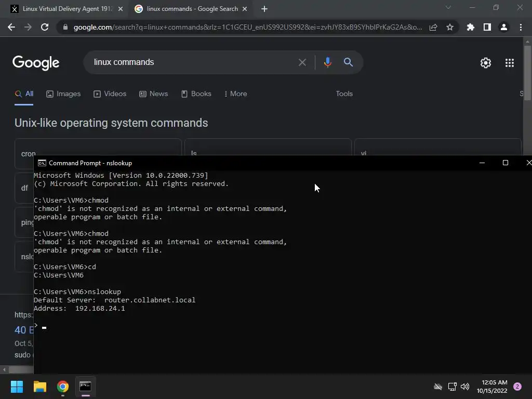532x399 pixels.
Task: Close the linux commands Google Search tab
Action: pos(245,9)
